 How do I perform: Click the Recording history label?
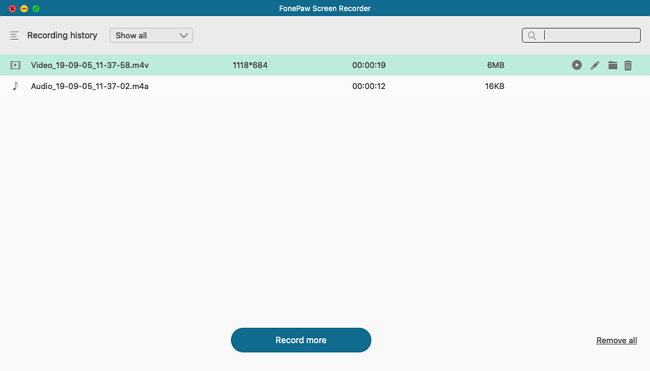(x=62, y=35)
